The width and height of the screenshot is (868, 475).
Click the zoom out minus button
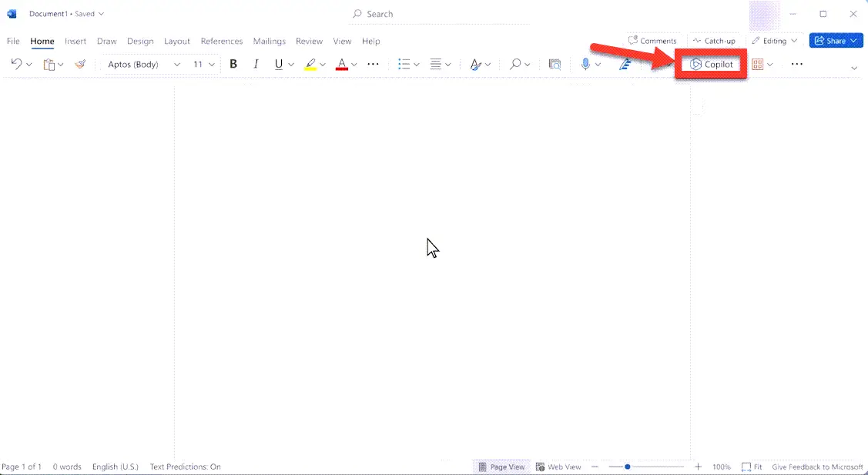coord(595,467)
